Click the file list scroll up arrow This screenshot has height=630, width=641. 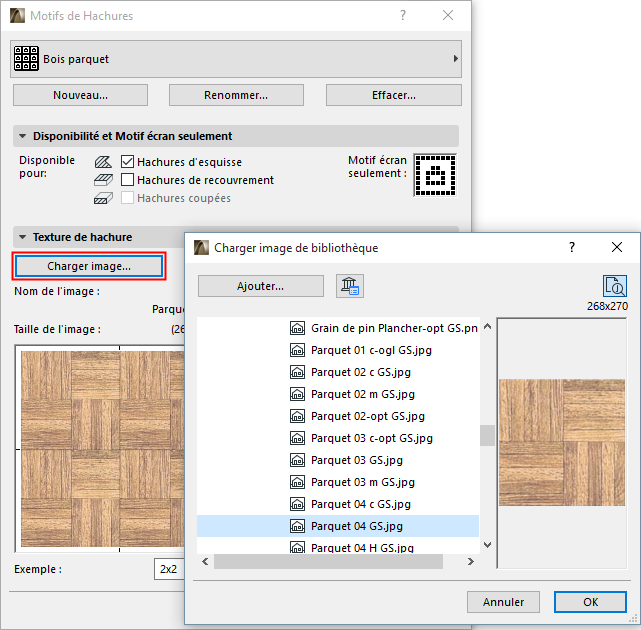tap(487, 327)
